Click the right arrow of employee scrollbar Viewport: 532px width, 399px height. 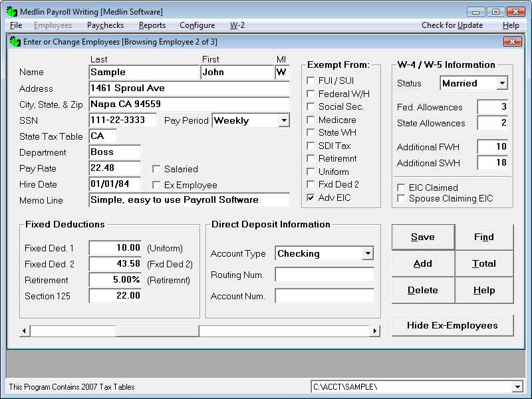click(x=374, y=331)
